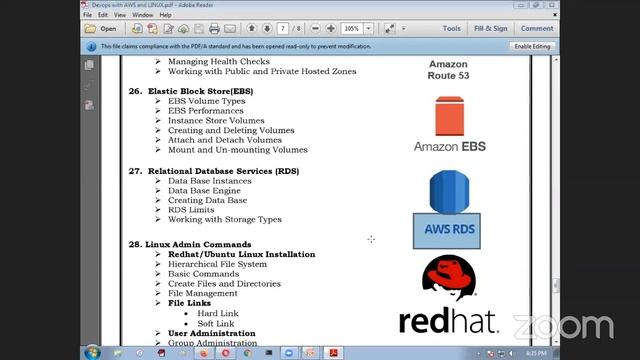Click the 'Managing Health Checks' line
This screenshot has height=360, width=640.
point(219,62)
